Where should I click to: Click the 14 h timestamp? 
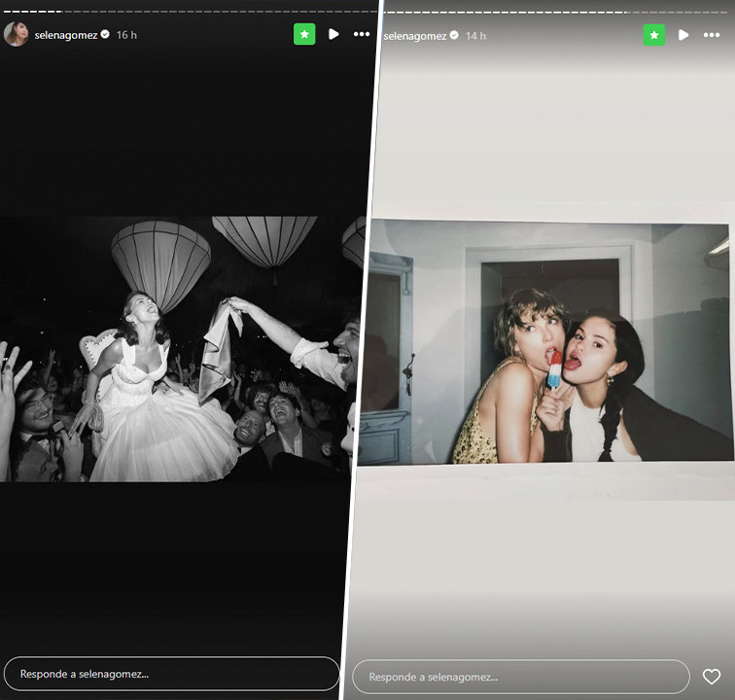click(475, 36)
